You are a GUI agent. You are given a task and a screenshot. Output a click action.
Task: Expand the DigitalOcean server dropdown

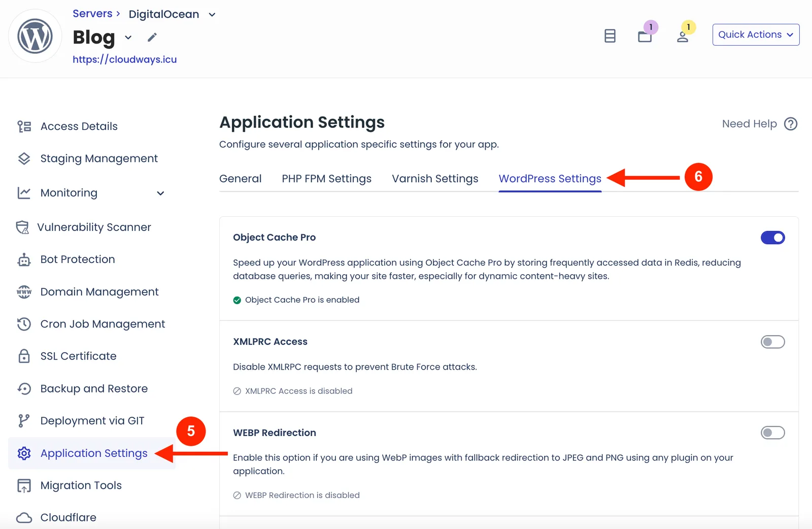212,15
